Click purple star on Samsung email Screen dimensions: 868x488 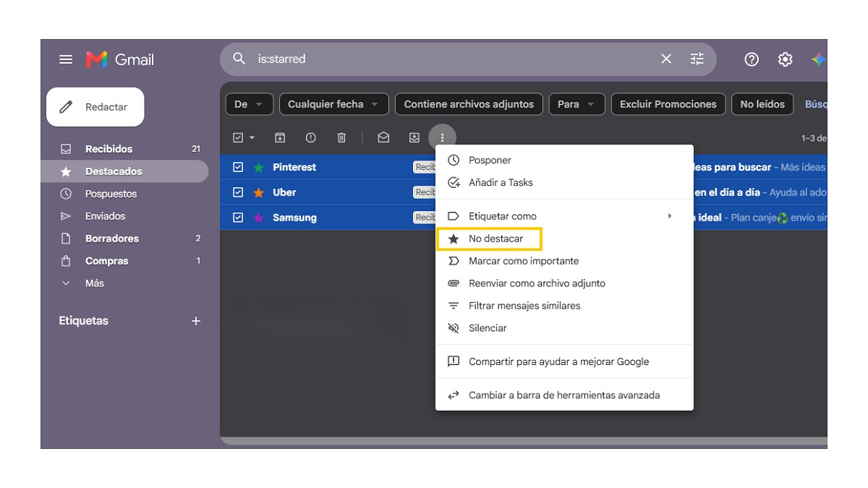[258, 218]
